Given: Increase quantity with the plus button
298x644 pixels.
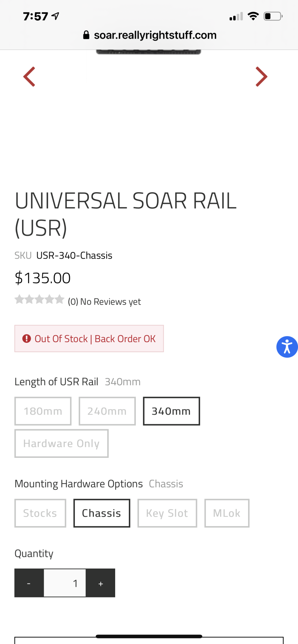Looking at the screenshot, I should tap(101, 583).
